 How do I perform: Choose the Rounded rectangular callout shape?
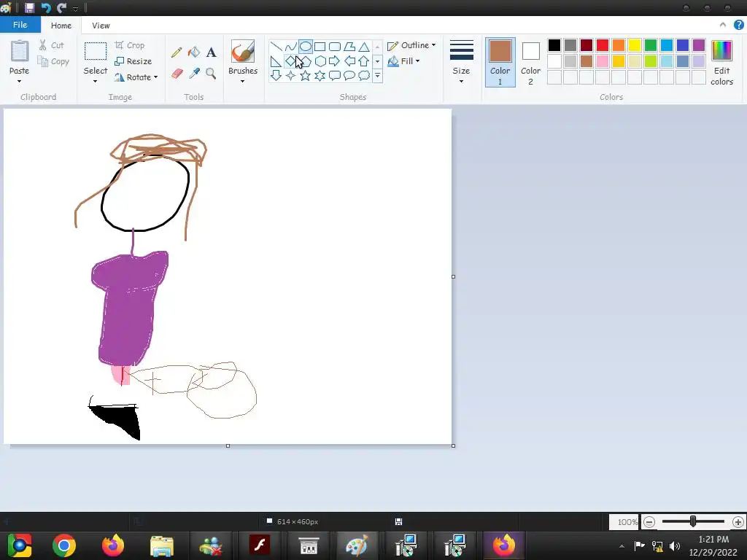[x=335, y=75]
